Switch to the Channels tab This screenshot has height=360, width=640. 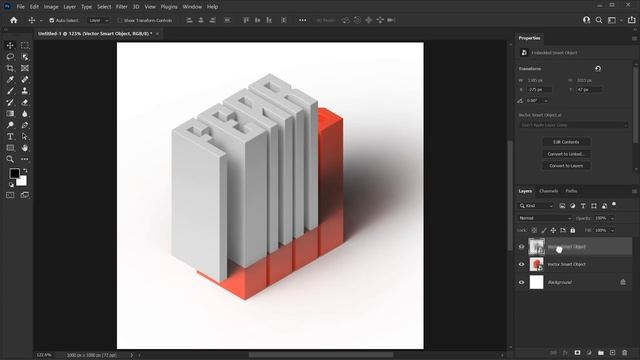(549, 191)
